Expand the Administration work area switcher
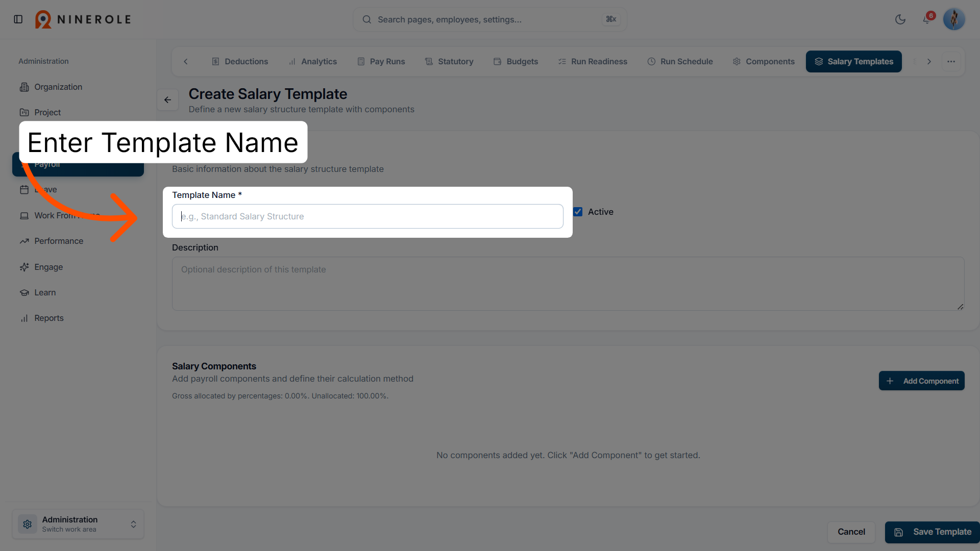Image resolution: width=980 pixels, height=551 pixels. tap(78, 524)
